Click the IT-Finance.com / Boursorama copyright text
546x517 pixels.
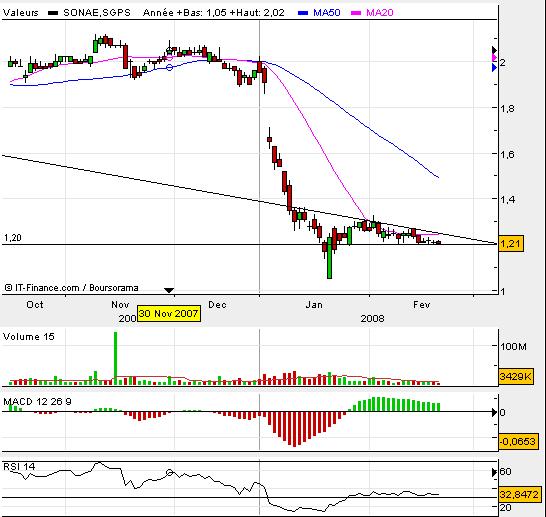point(71,288)
